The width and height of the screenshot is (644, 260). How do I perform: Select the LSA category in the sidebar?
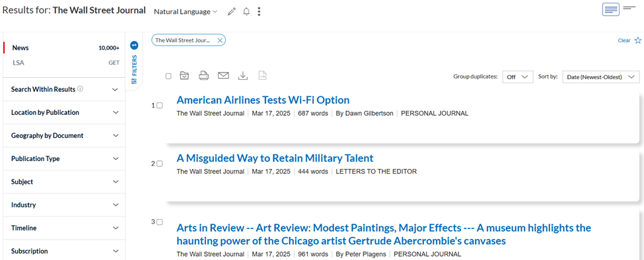pyautogui.click(x=64, y=63)
